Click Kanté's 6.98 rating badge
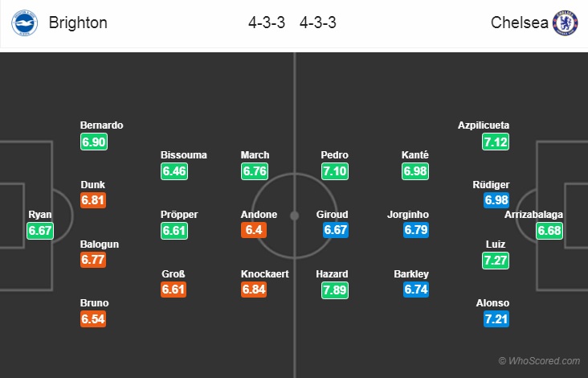Image resolution: width=588 pixels, height=378 pixels. 415,171
